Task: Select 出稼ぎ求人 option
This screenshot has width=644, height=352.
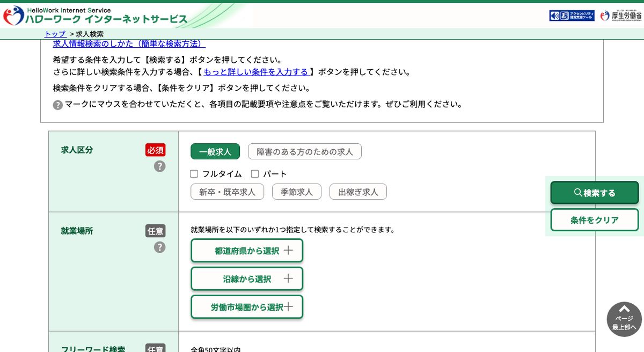Action: [358, 192]
